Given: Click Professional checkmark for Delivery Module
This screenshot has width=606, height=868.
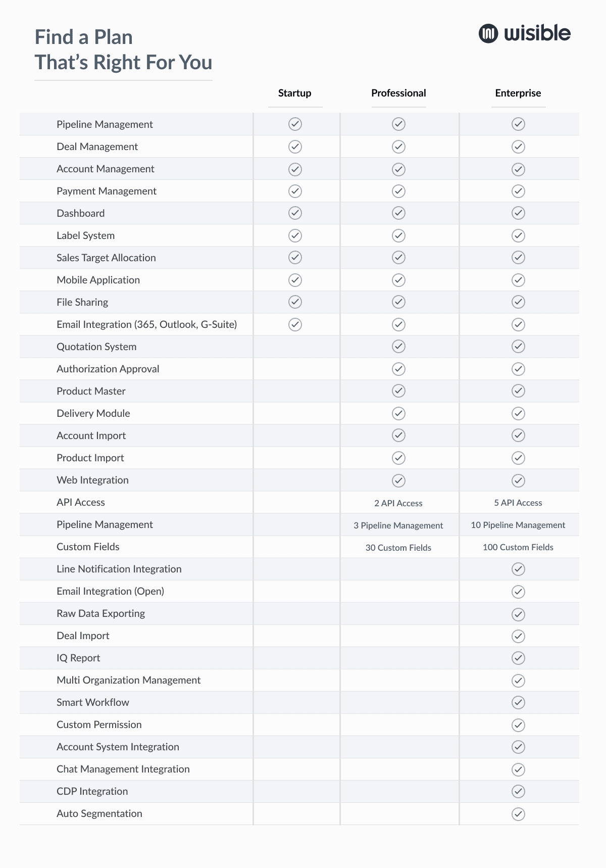Looking at the screenshot, I should click(398, 413).
